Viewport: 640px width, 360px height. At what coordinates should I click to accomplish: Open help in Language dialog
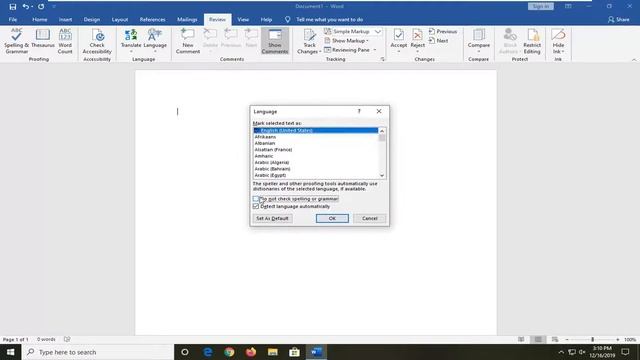point(359,111)
